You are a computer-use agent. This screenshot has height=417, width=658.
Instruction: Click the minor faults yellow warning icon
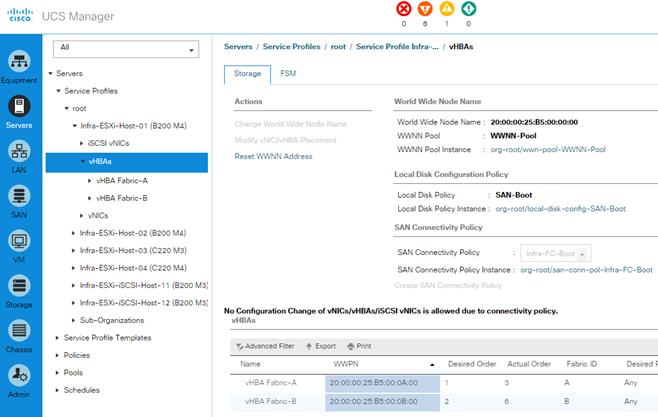pos(447,9)
